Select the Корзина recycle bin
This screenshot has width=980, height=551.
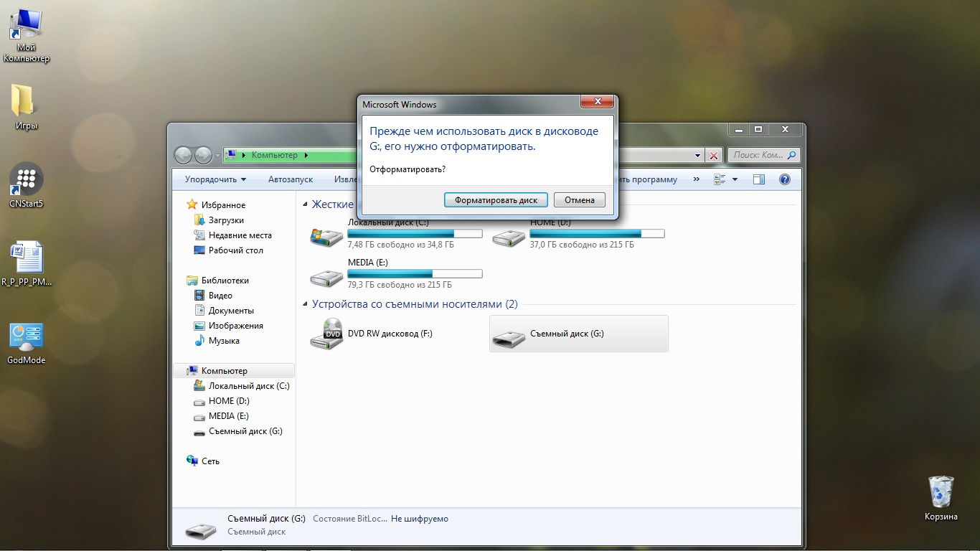tap(941, 498)
